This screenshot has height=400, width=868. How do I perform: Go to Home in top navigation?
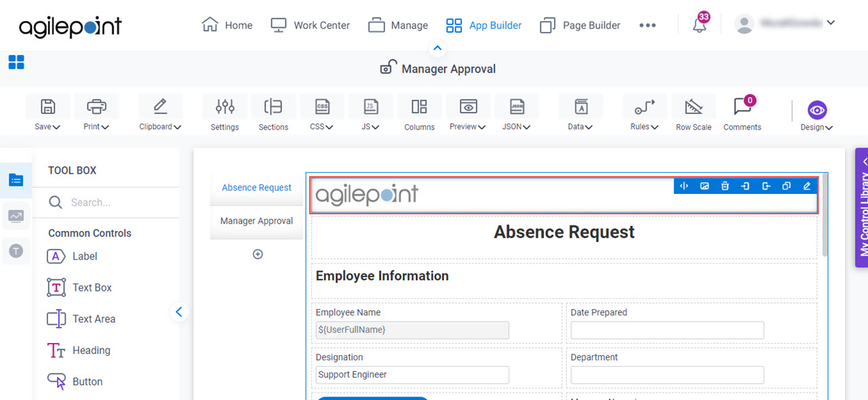click(227, 25)
